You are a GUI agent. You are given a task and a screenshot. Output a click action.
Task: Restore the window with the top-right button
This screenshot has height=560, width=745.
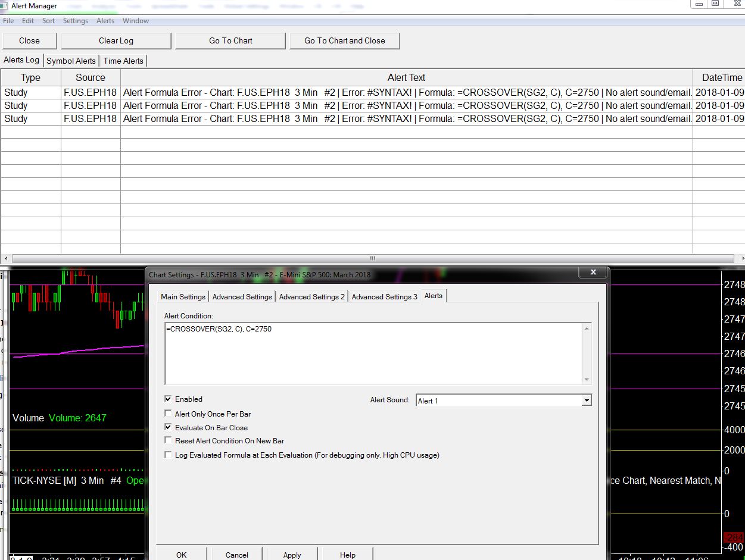tap(715, 4)
